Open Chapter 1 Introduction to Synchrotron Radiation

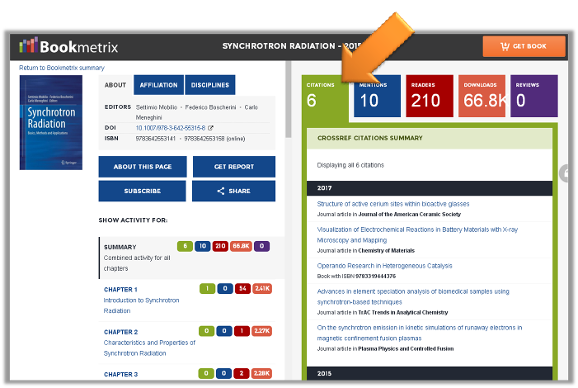pyautogui.click(x=142, y=305)
